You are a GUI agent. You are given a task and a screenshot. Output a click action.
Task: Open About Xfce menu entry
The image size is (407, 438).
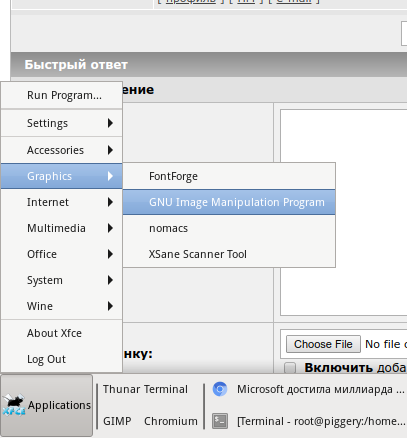click(x=62, y=333)
